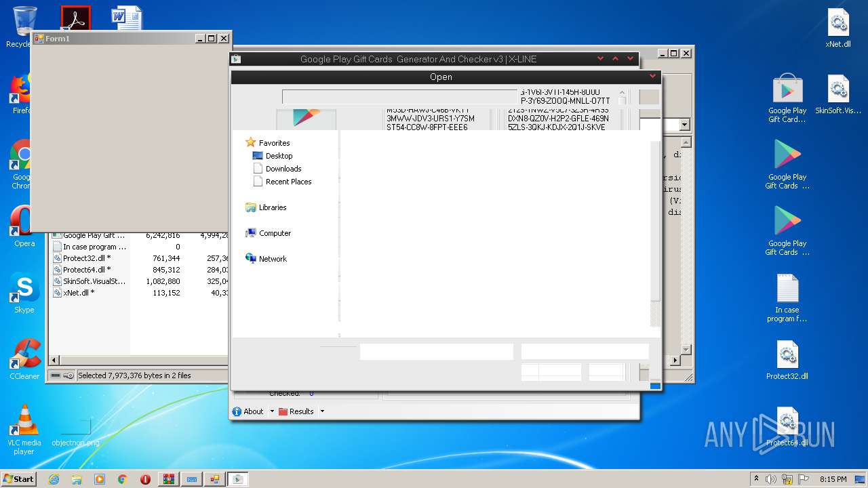Screen dimensions: 868x488
Task: Open the objectnon.png desktop file
Action: [75, 431]
